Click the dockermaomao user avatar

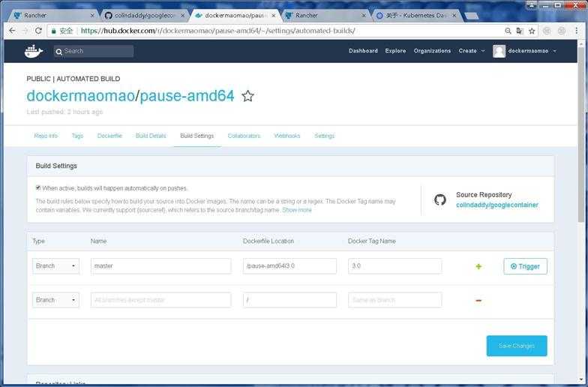499,51
